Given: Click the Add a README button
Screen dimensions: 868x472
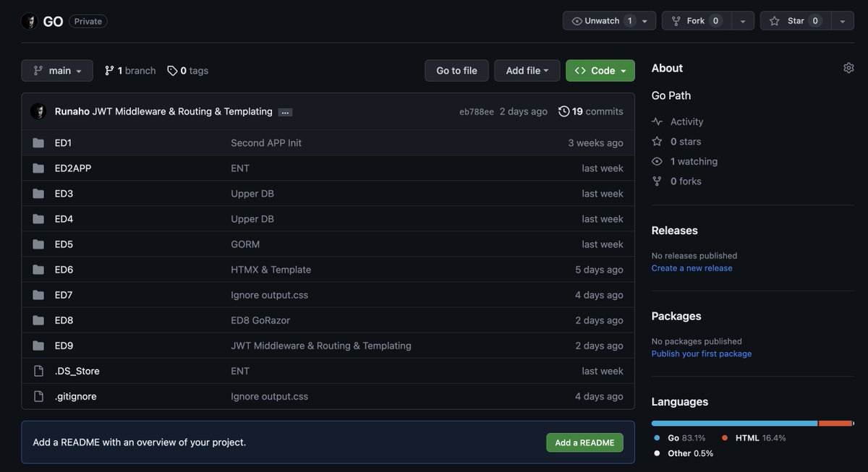Looking at the screenshot, I should coord(584,442).
